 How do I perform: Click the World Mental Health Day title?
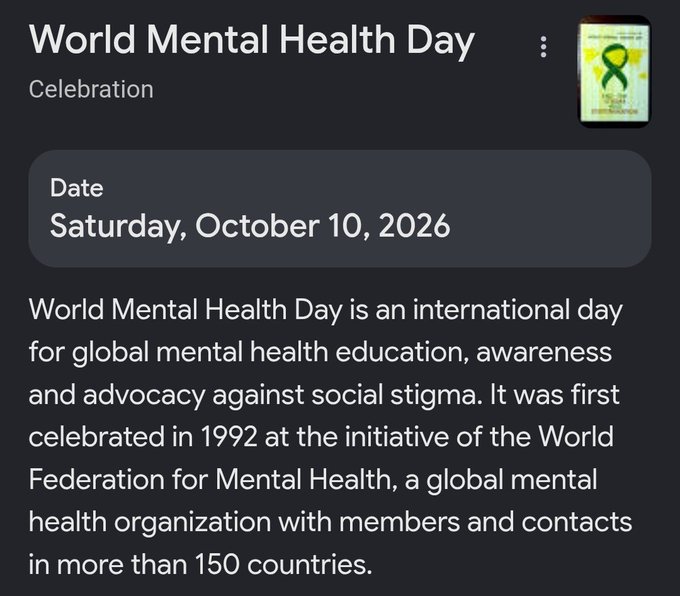point(252,40)
